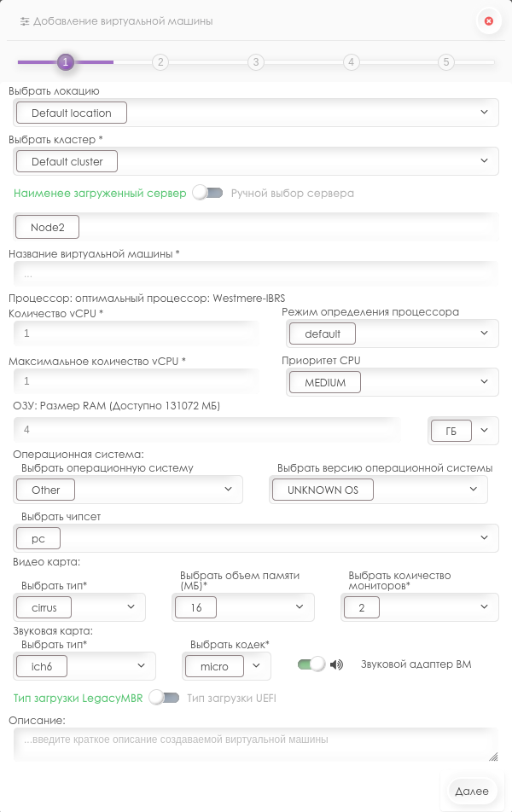The height and width of the screenshot is (812, 512).
Task: Disable the VM sound adapter switch
Action: point(311,664)
